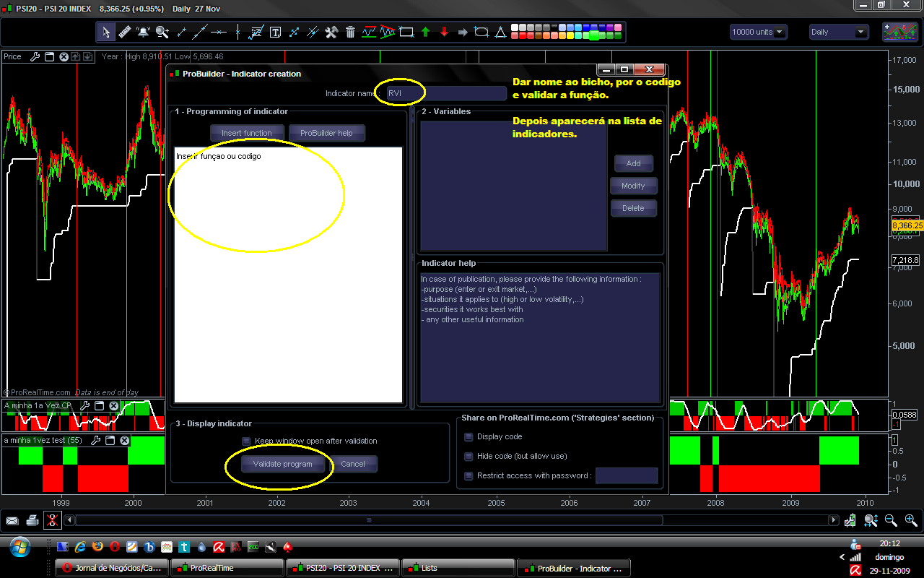Open the Windows Start orb
Image resolution: width=924 pixels, height=578 pixels.
coord(20,548)
